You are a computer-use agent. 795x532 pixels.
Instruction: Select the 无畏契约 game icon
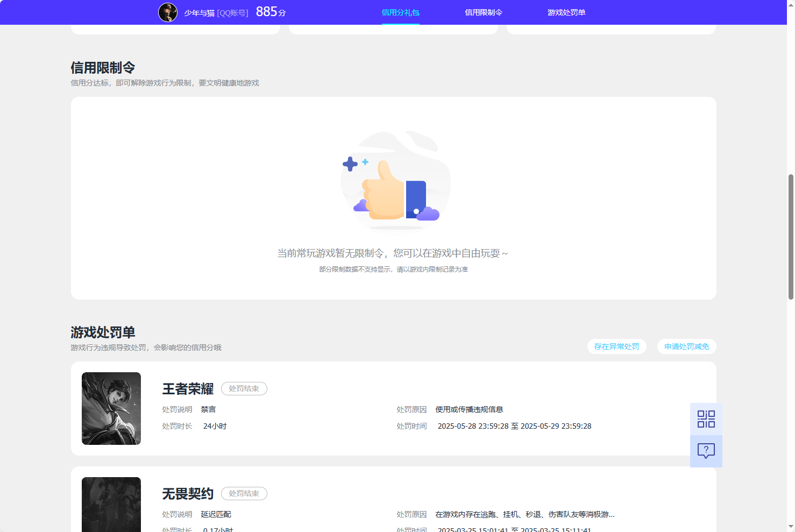coord(111,505)
